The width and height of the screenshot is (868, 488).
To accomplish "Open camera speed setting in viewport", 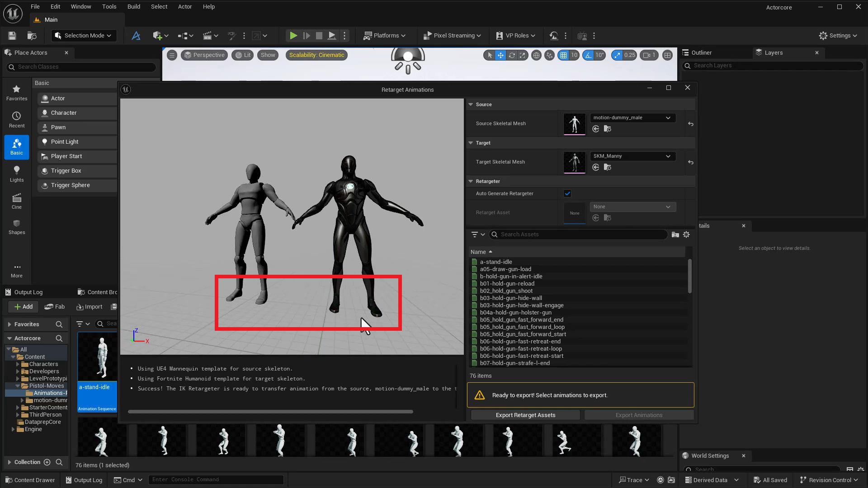I will (x=649, y=55).
